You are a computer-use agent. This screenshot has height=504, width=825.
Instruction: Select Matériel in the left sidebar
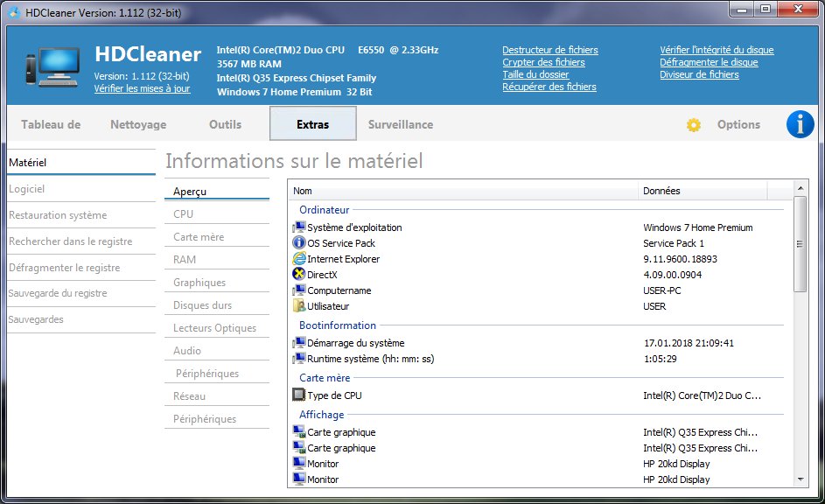(81, 163)
